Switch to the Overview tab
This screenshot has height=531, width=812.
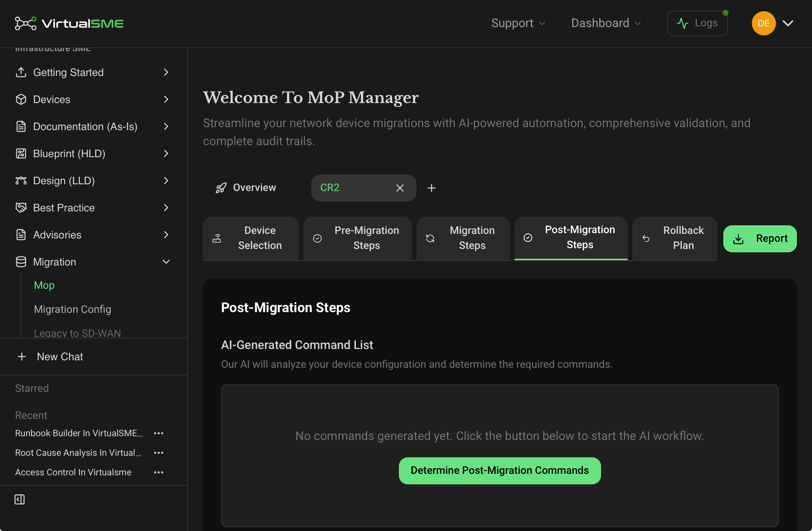[x=246, y=188]
